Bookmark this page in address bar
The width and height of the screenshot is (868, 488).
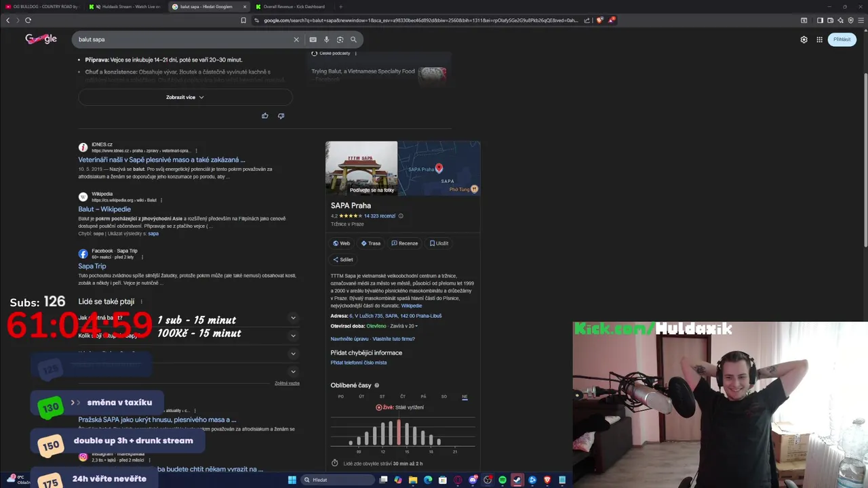(x=243, y=20)
